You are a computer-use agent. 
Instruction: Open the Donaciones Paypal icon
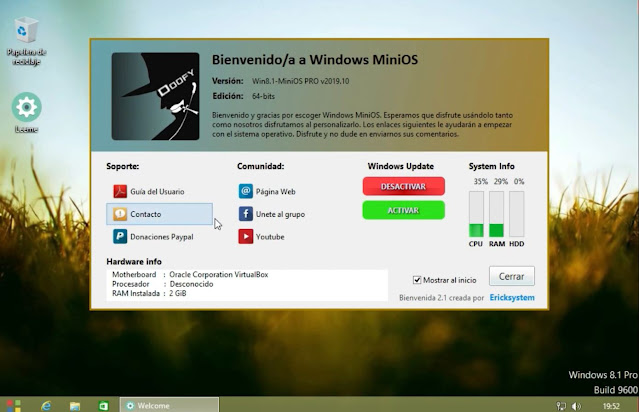(120, 236)
